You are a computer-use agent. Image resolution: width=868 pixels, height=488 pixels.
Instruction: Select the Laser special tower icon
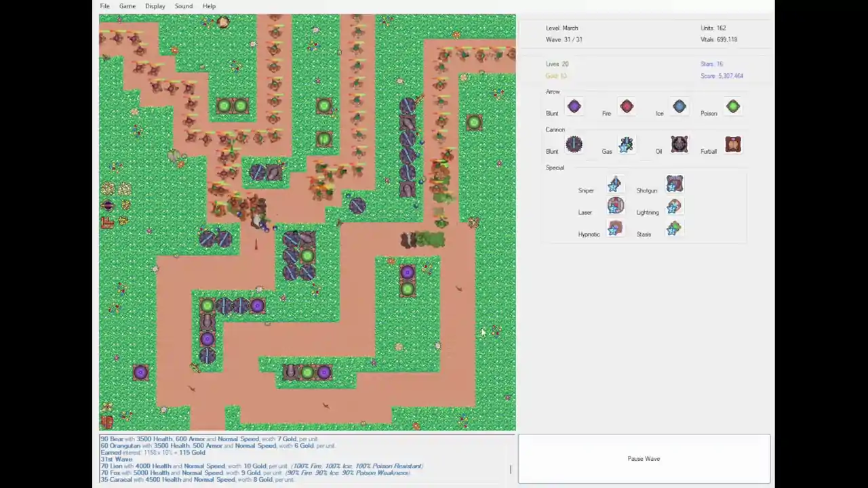[x=616, y=206]
